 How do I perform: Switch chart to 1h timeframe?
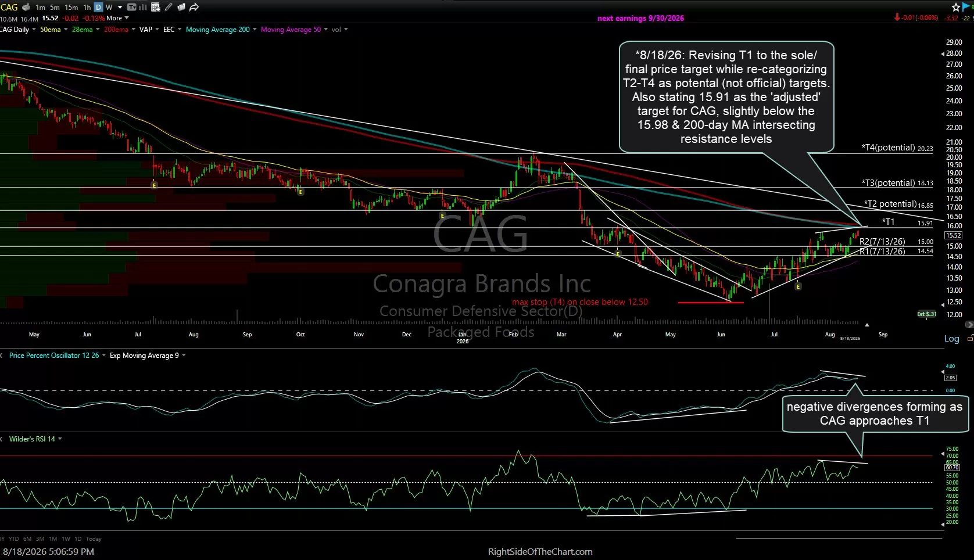tap(87, 7)
